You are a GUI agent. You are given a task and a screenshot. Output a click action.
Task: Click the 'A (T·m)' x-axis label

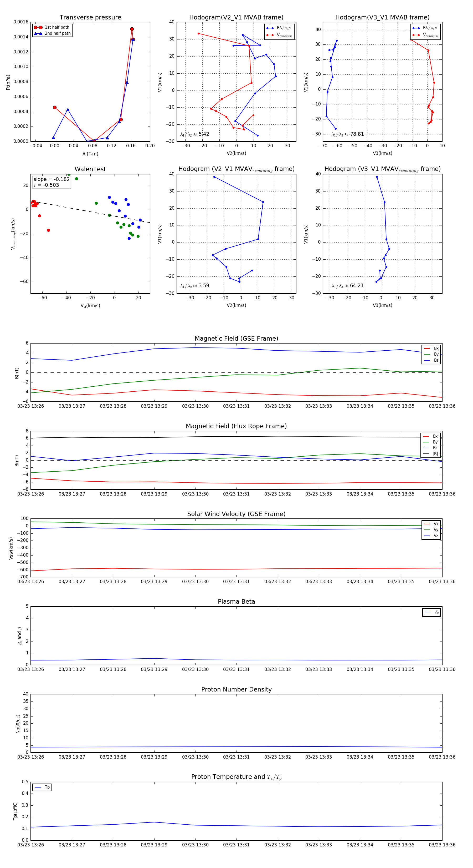pos(90,154)
